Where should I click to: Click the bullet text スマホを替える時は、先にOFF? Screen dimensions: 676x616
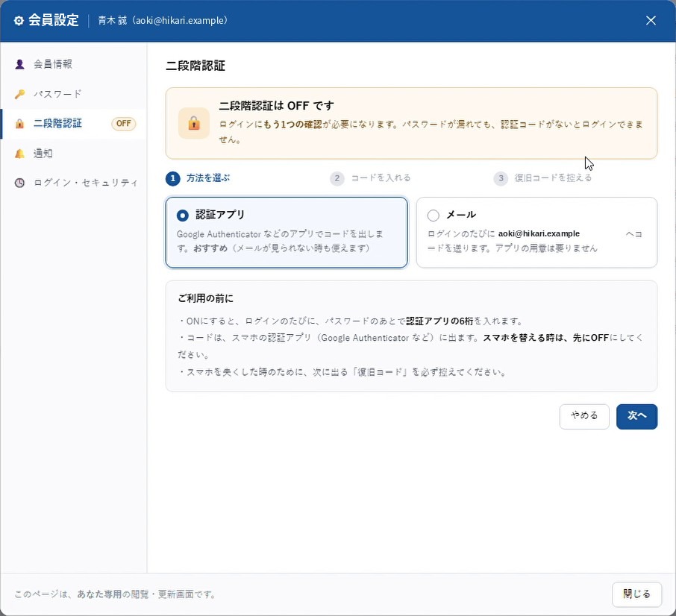(x=545, y=338)
